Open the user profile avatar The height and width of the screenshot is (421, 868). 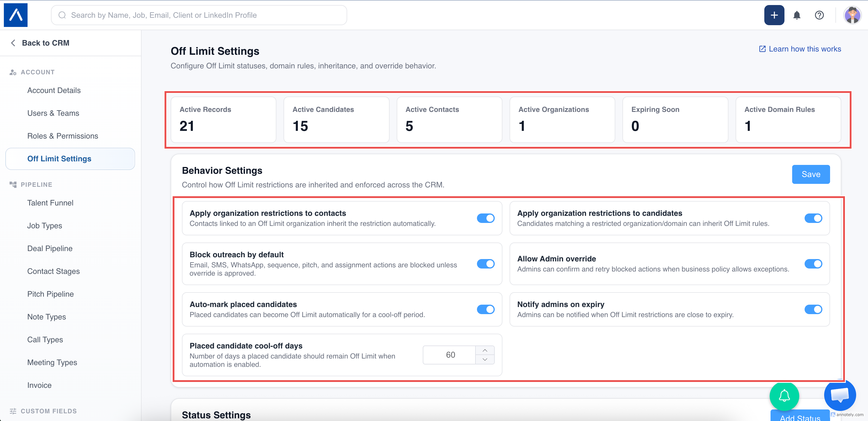[x=852, y=15]
